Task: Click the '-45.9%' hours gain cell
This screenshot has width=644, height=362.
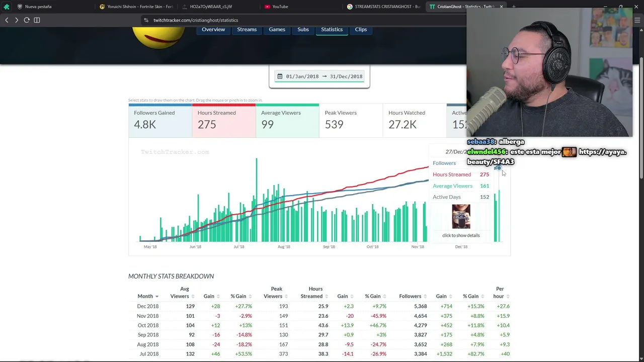Action: click(x=378, y=316)
